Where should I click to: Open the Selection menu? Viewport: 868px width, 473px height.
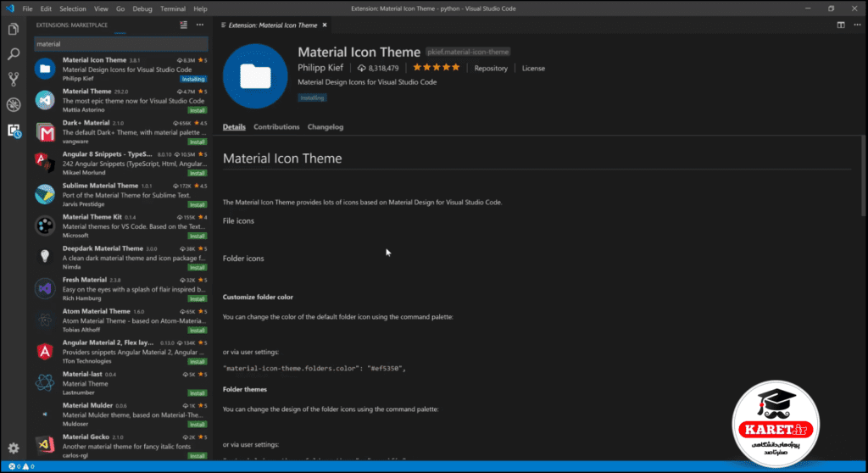[73, 8]
